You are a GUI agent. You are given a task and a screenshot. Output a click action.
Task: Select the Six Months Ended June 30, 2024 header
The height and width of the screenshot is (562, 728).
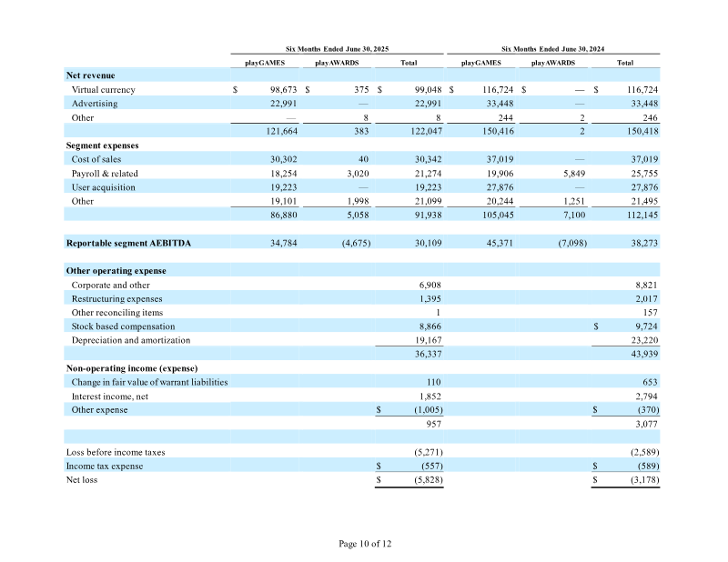(x=552, y=49)
